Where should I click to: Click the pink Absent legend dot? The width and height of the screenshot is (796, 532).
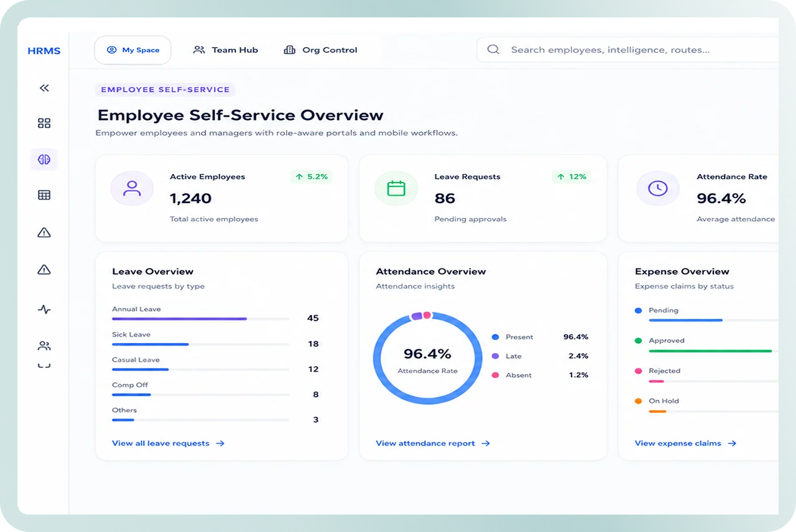click(496, 375)
